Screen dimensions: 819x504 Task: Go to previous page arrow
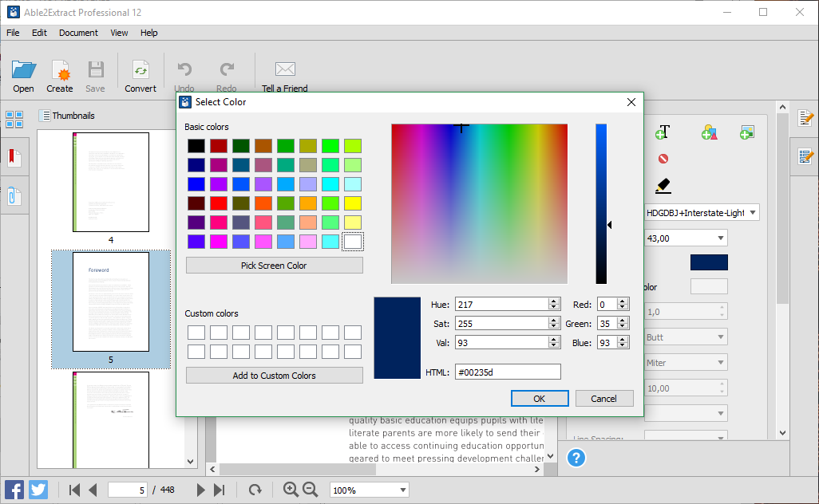pyautogui.click(x=93, y=490)
